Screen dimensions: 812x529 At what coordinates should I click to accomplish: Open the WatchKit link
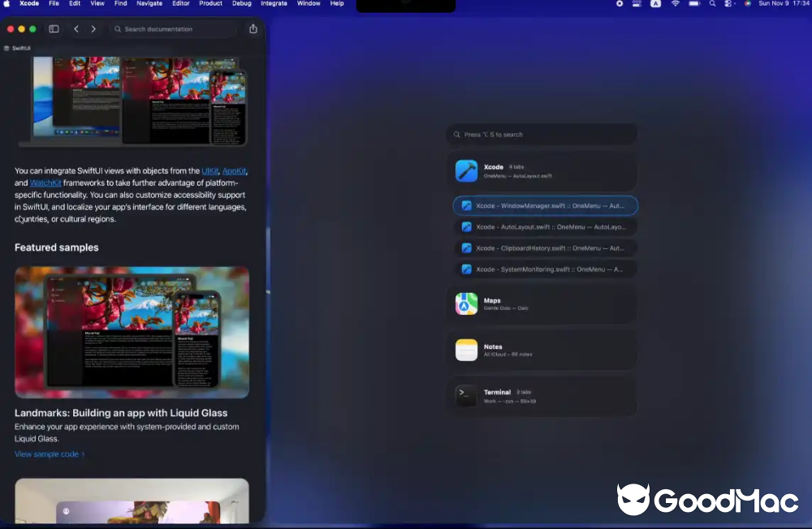point(45,183)
